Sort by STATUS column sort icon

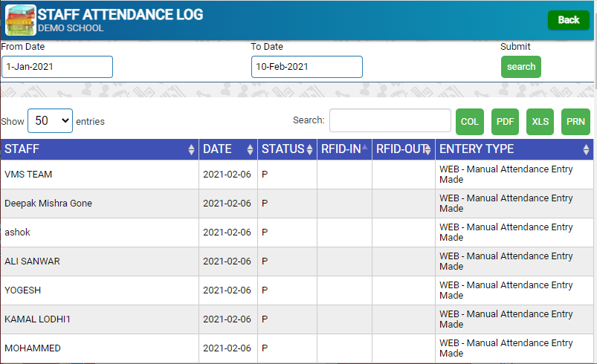(x=309, y=149)
